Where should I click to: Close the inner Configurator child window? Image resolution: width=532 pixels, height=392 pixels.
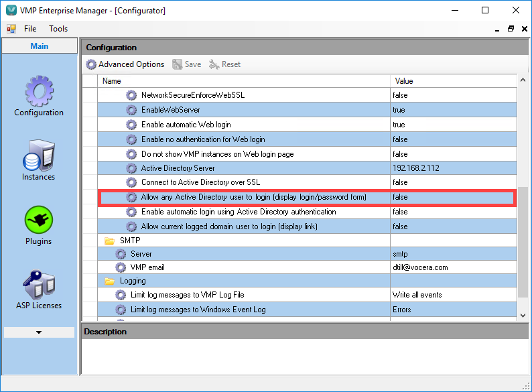click(x=525, y=29)
